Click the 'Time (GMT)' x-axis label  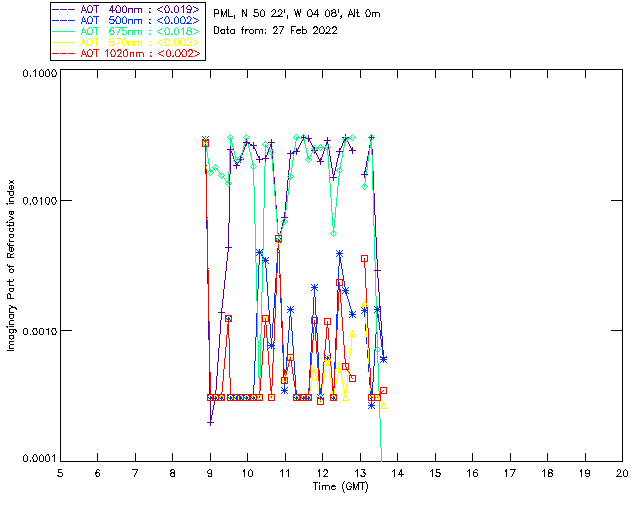click(341, 486)
